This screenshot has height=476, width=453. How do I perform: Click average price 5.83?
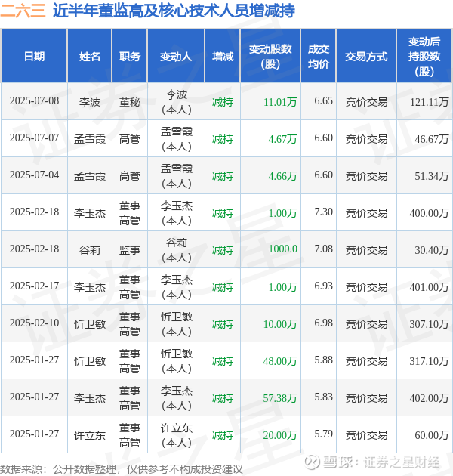pyautogui.click(x=323, y=397)
